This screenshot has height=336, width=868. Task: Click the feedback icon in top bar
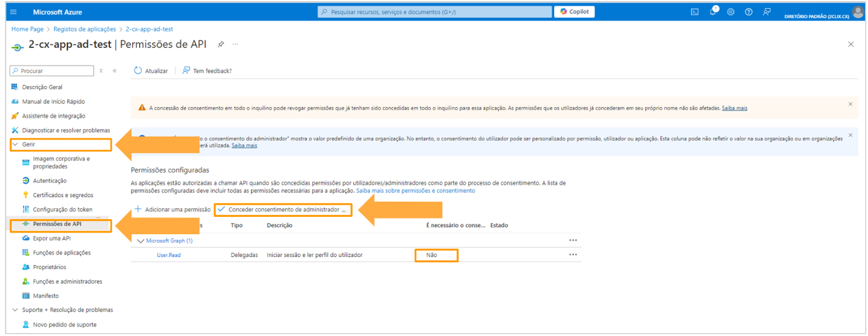click(767, 12)
